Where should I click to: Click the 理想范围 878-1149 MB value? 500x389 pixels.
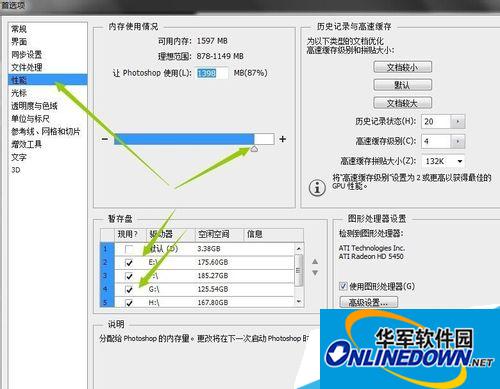click(220, 56)
